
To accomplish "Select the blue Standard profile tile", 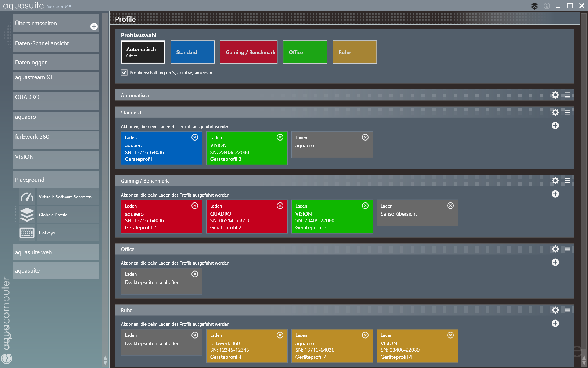I will (x=193, y=52).
